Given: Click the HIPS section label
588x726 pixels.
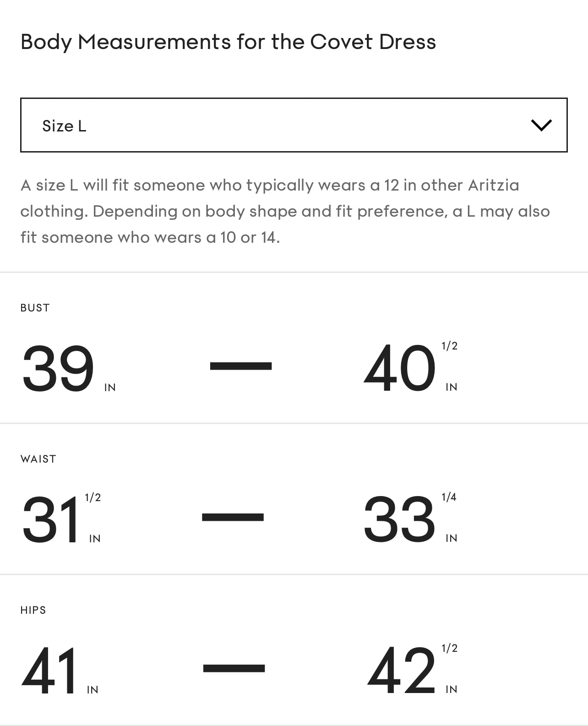Looking at the screenshot, I should pos(33,610).
